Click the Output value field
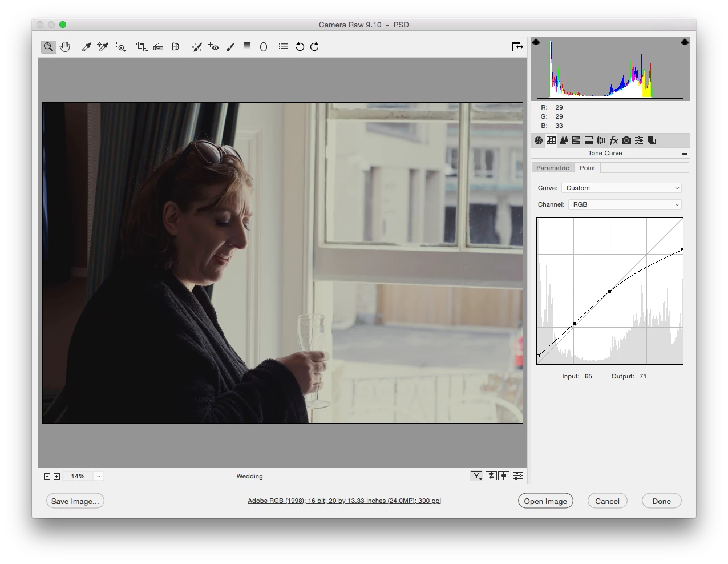 coord(647,377)
